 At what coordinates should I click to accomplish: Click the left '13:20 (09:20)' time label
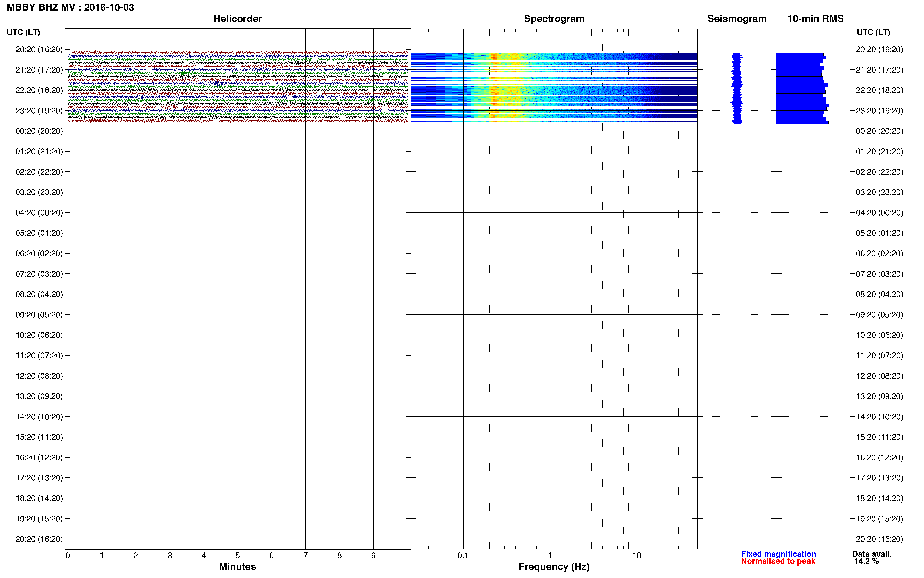[39, 396]
